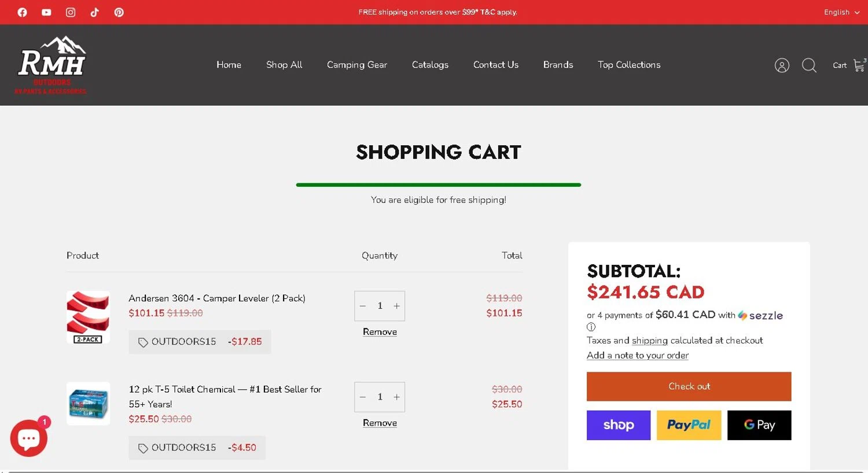This screenshot has height=473, width=868.
Task: Click the Sezzle logo
Action: click(x=760, y=315)
